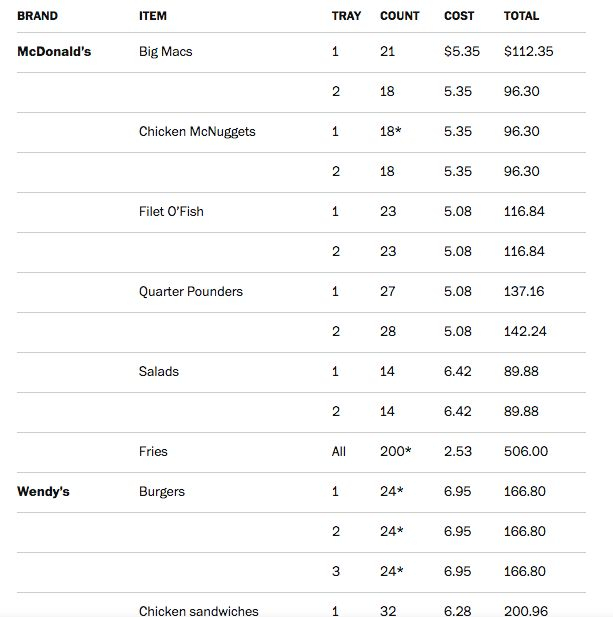Click the Chicken sandwiches item cell
613x617 pixels.
[x=198, y=610]
